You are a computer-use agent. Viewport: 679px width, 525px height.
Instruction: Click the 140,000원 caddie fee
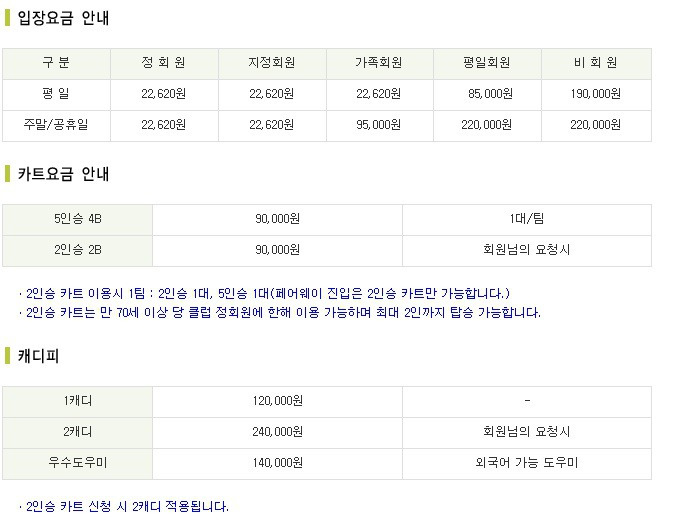pos(278,463)
